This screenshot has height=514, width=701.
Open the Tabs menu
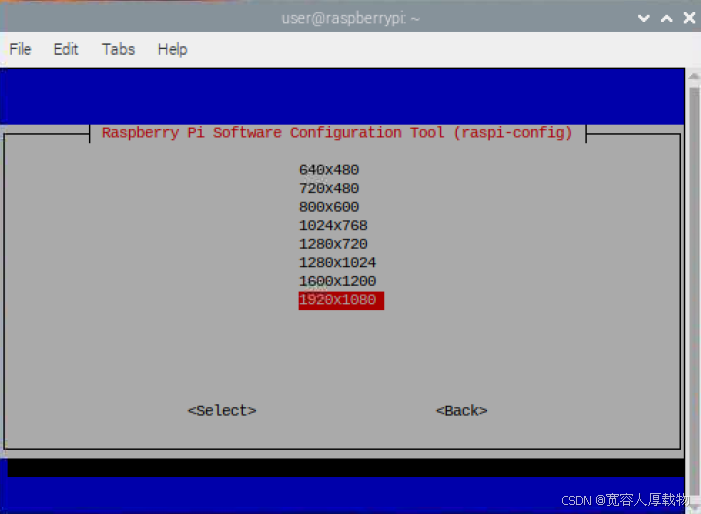[118, 49]
